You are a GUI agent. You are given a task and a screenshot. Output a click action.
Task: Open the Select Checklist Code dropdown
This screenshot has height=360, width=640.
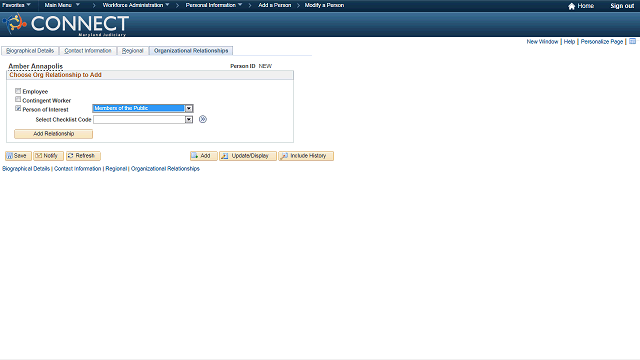(x=143, y=119)
